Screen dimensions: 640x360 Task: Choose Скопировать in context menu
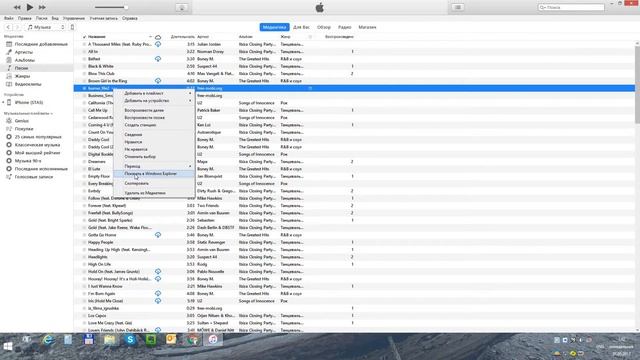154,183
